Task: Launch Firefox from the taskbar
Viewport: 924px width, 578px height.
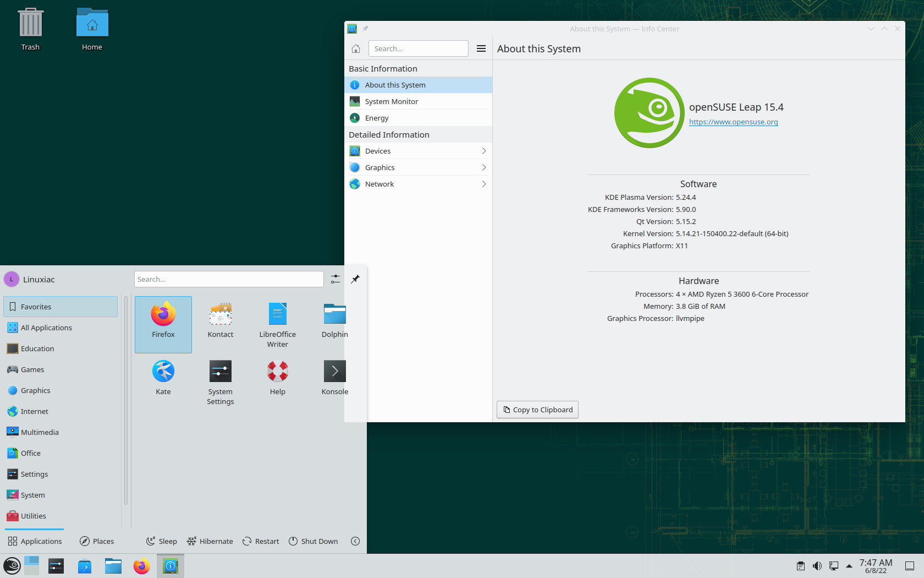Action: pos(142,566)
